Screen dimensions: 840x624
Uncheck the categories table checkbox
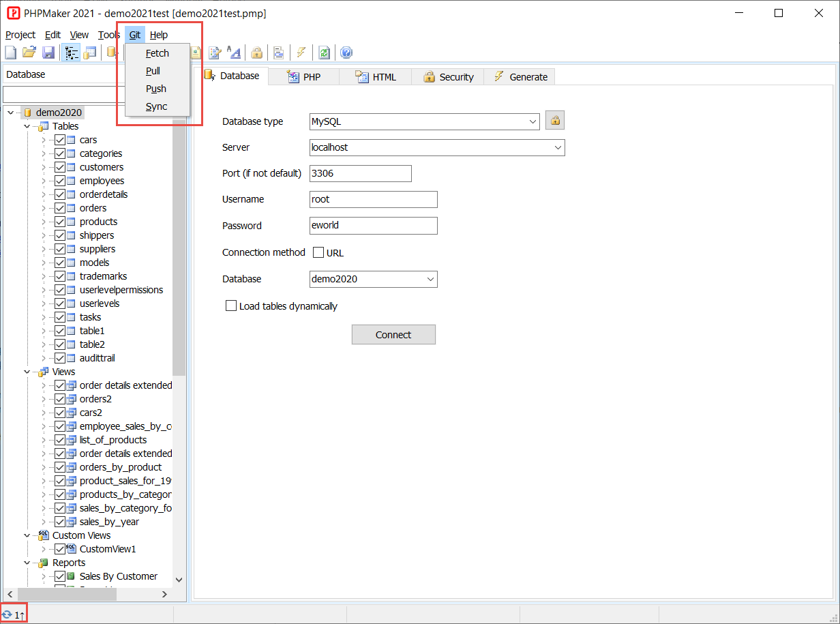(60, 153)
